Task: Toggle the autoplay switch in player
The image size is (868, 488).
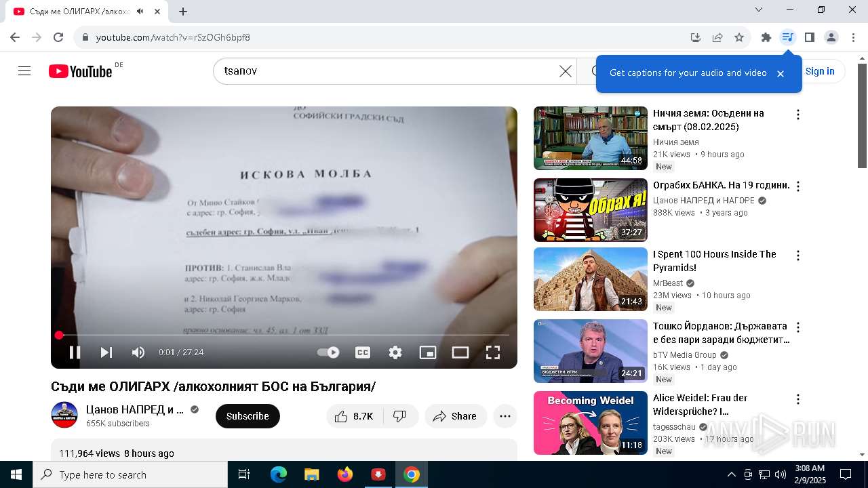Action: point(328,352)
